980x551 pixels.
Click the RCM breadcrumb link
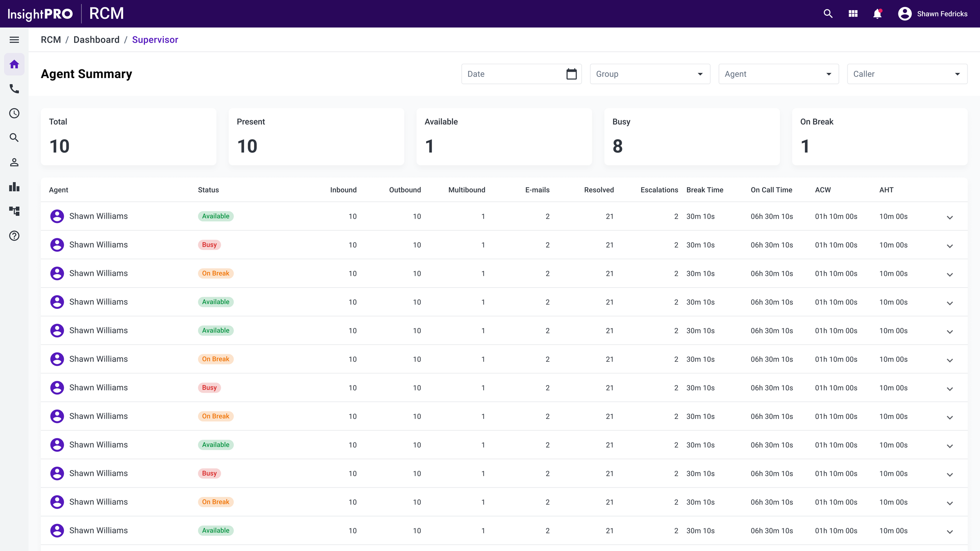[x=51, y=40]
